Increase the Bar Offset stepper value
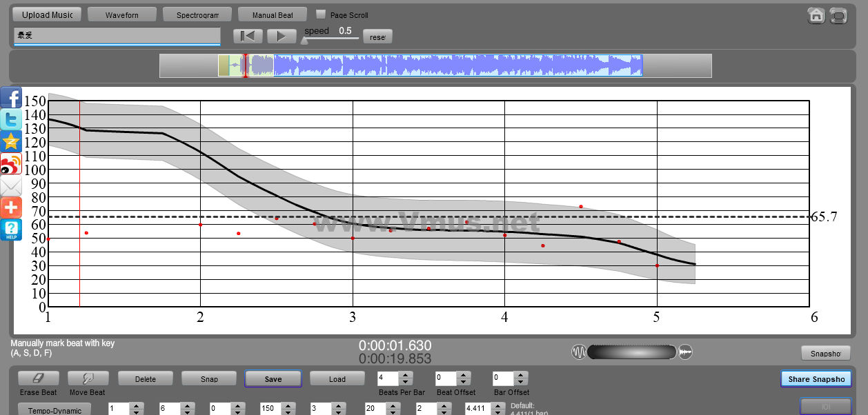Screen dimensions: 868x415 point(521,375)
